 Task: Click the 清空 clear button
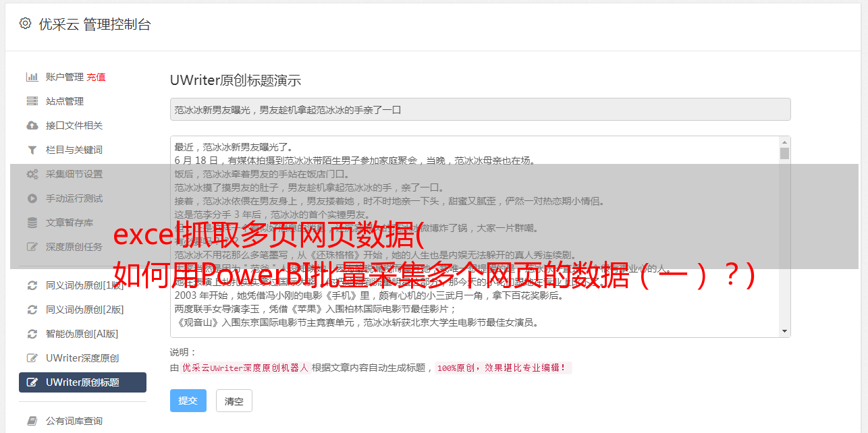click(234, 401)
